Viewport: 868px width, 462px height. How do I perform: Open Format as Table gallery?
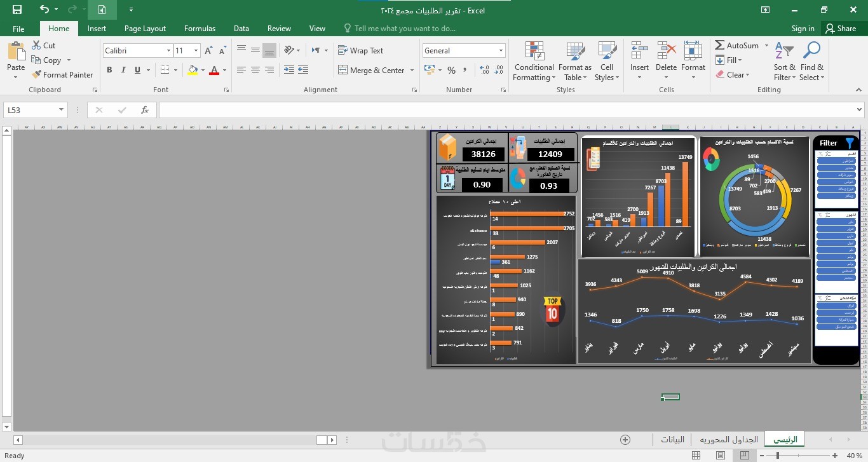coord(575,62)
